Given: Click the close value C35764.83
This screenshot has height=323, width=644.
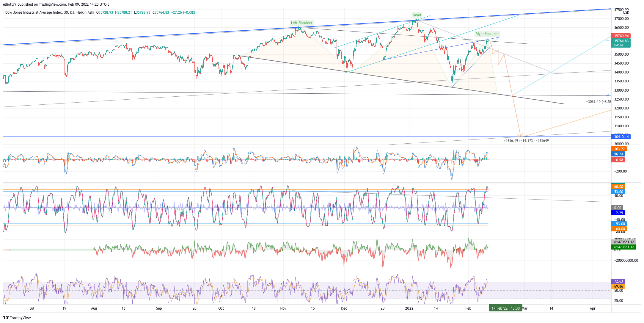Looking at the screenshot, I should (x=161, y=12).
